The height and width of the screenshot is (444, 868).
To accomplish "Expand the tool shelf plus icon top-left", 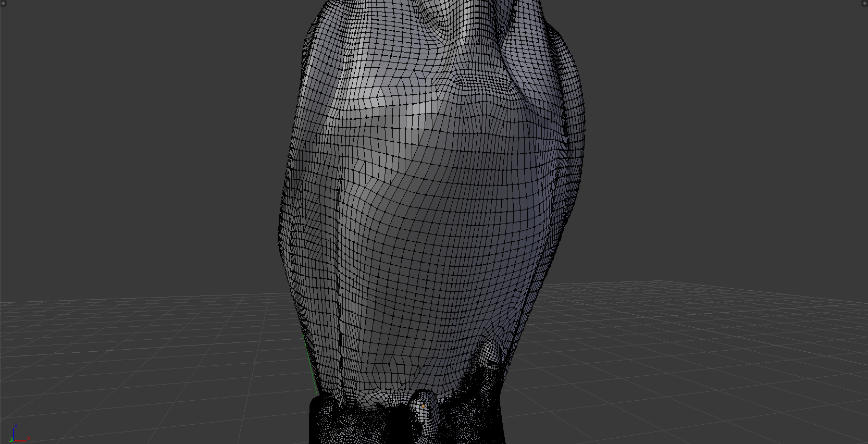I will coord(3,3).
